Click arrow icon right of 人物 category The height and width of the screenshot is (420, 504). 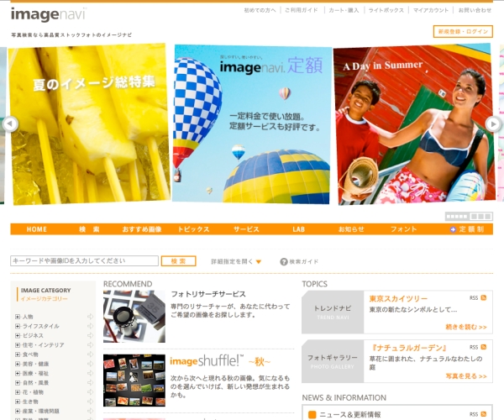(x=90, y=317)
